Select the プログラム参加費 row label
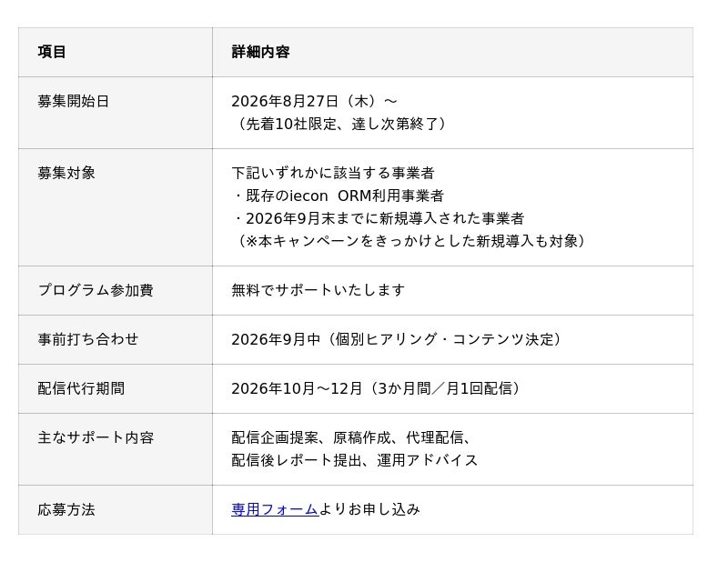The image size is (728, 562). pos(96,290)
